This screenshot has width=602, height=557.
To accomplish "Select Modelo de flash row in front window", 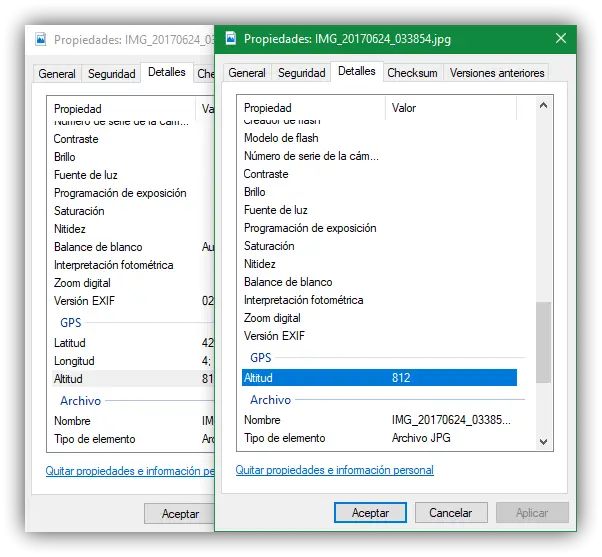I will pyautogui.click(x=379, y=138).
